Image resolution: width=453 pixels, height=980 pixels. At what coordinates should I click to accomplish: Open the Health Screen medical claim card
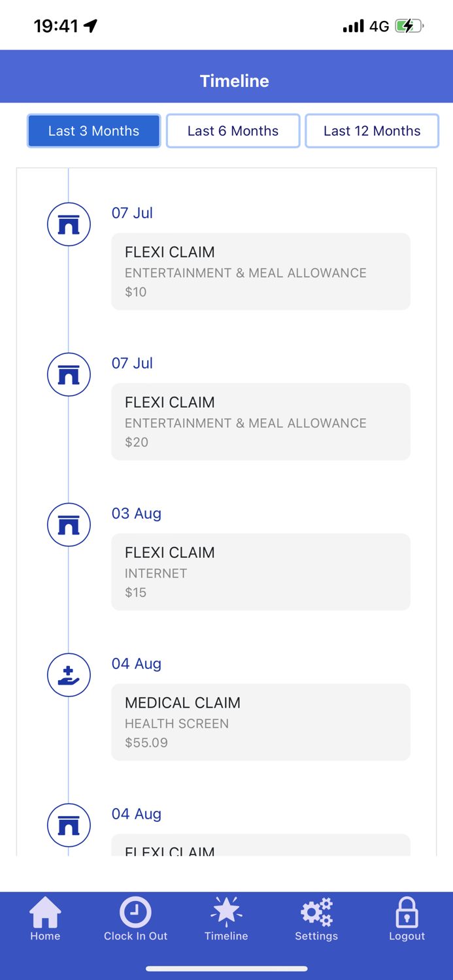coord(260,722)
